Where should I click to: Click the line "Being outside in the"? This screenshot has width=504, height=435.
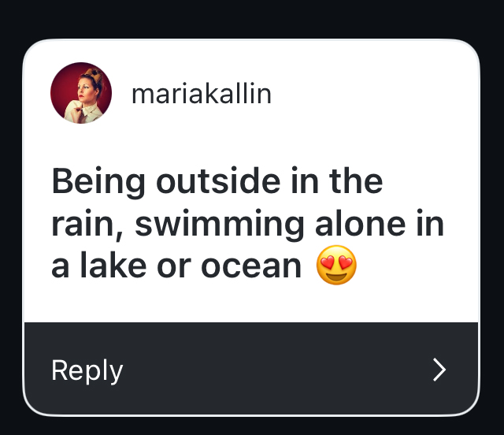[x=217, y=183]
